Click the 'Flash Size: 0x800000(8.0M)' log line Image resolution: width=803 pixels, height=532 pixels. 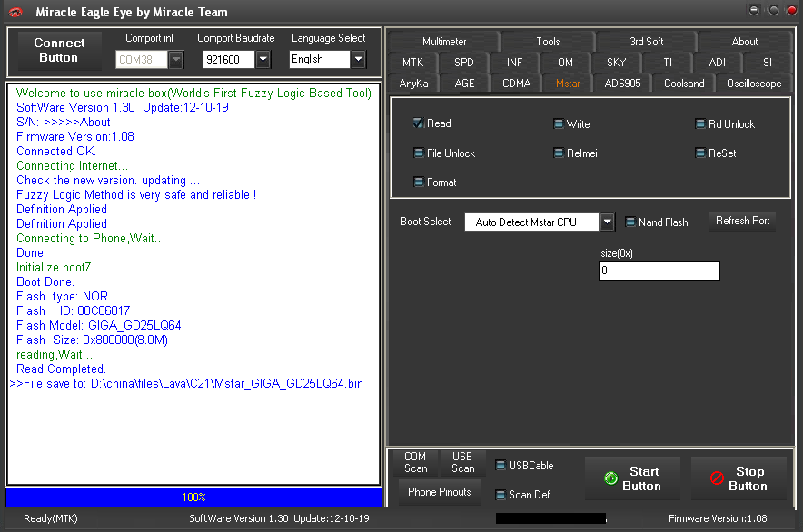pos(92,340)
